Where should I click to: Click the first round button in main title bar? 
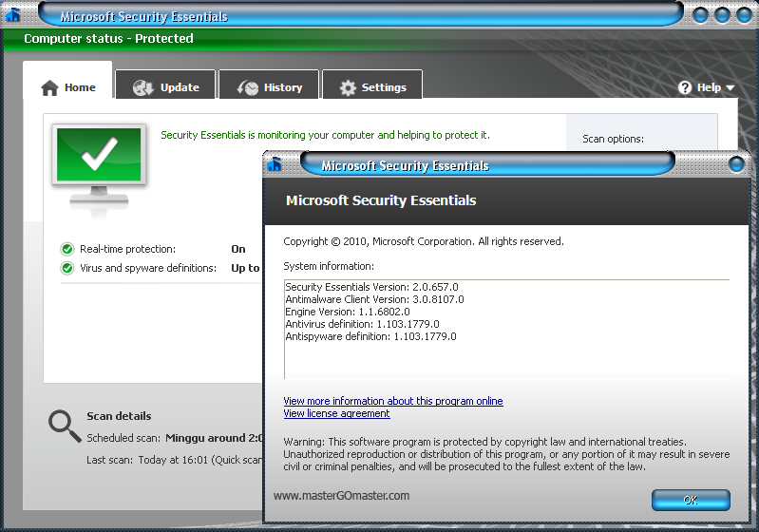coord(700,15)
